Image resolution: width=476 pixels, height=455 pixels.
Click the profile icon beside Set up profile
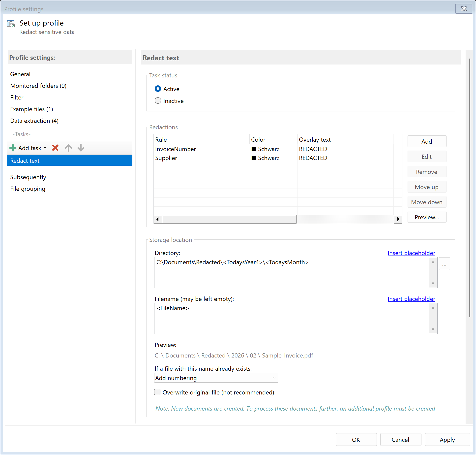point(11,24)
